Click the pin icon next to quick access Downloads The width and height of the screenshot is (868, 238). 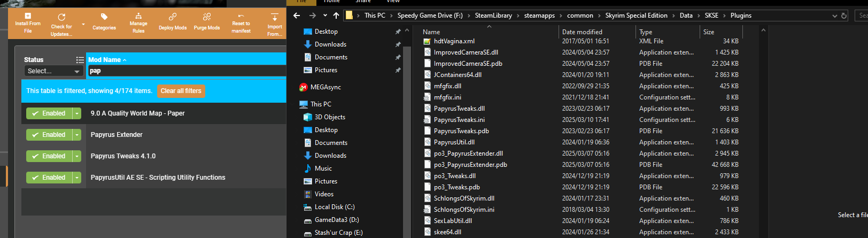tap(398, 44)
